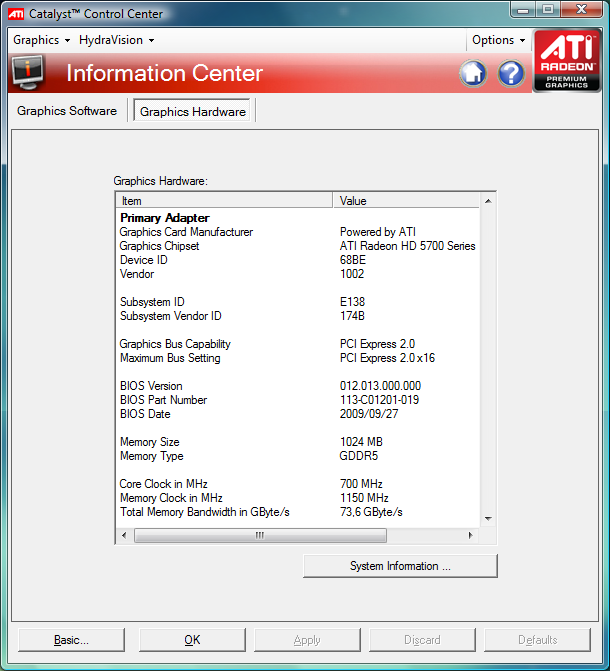The height and width of the screenshot is (671, 610).
Task: Click the Item column header
Action: tap(224, 201)
